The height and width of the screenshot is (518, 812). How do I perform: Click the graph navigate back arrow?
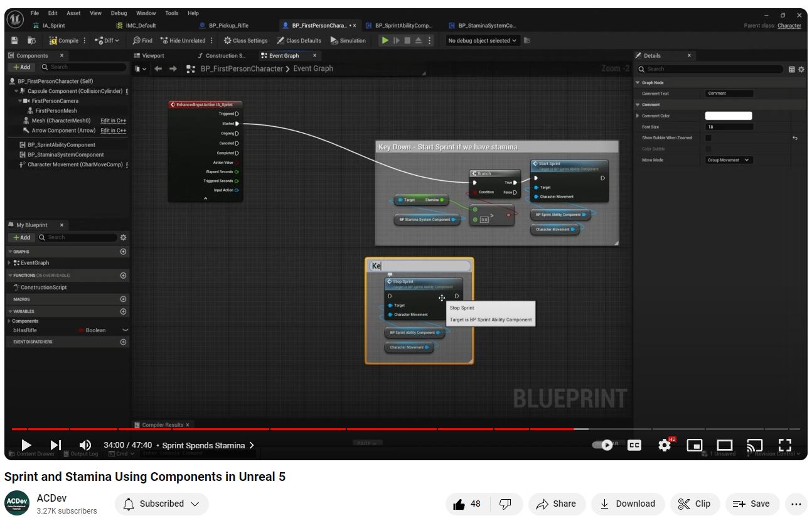click(x=158, y=68)
